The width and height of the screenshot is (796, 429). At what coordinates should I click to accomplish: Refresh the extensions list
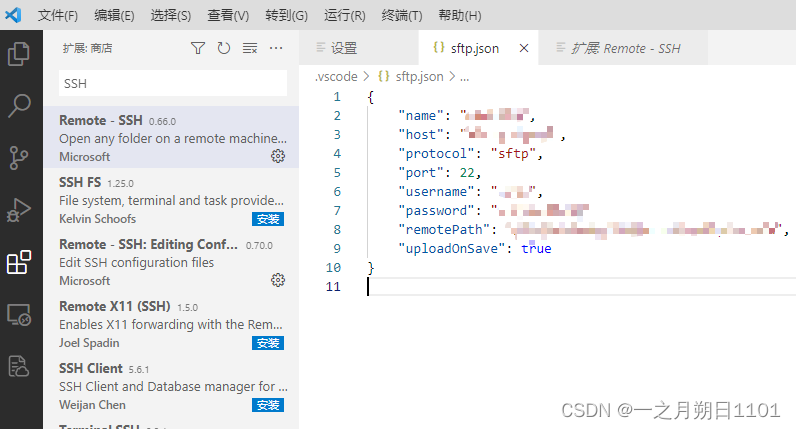[x=224, y=48]
